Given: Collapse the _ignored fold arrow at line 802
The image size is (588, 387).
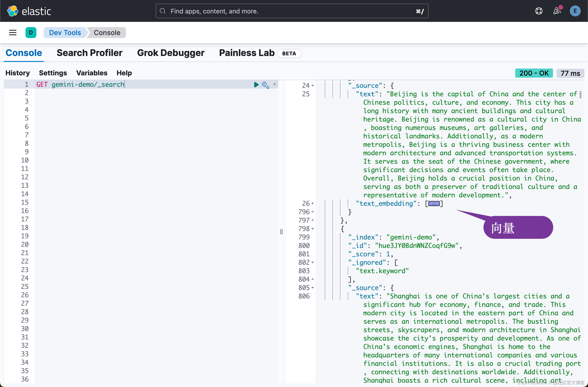Looking at the screenshot, I should coord(312,262).
